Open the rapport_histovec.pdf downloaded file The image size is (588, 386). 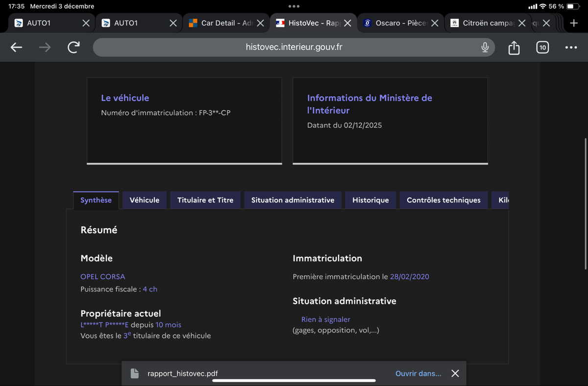tap(182, 374)
